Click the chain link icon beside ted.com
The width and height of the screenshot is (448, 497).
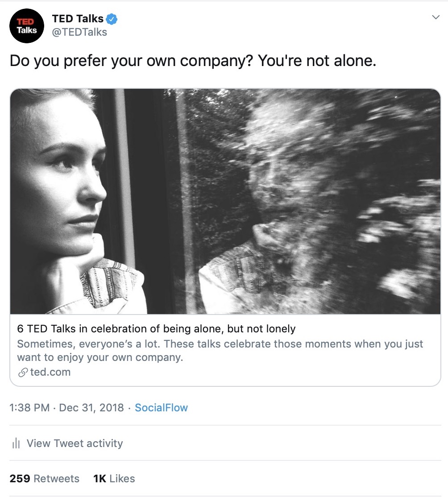pos(23,372)
